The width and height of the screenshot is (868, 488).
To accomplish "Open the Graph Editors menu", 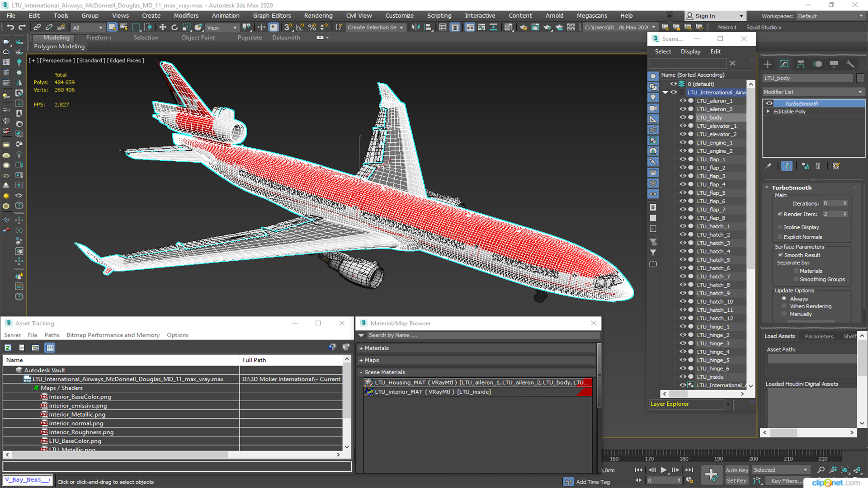I will point(272,15).
